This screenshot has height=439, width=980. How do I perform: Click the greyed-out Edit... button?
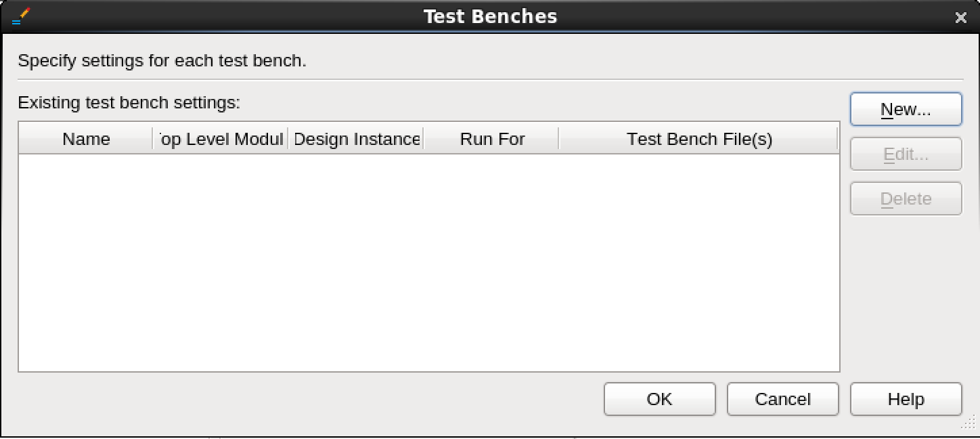point(906,154)
